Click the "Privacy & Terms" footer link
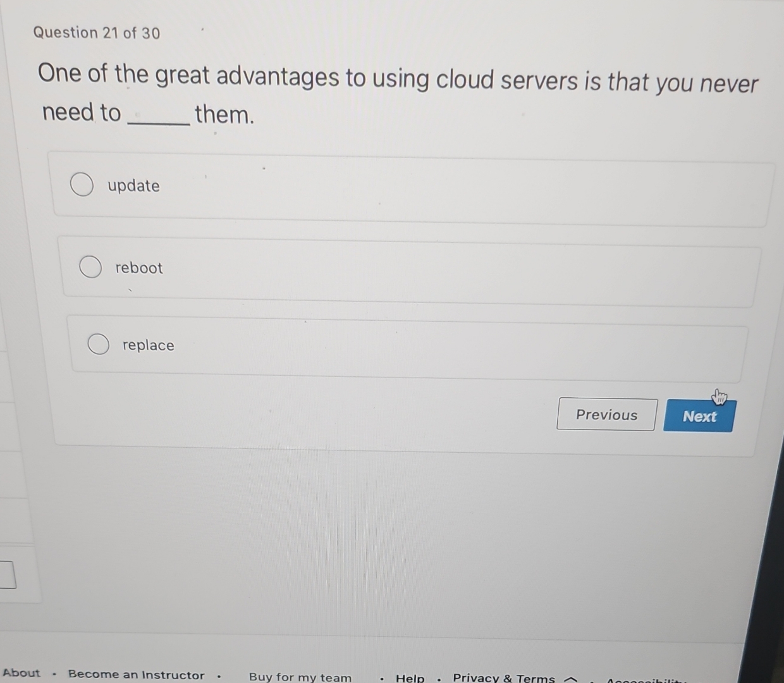 pyautogui.click(x=502, y=677)
